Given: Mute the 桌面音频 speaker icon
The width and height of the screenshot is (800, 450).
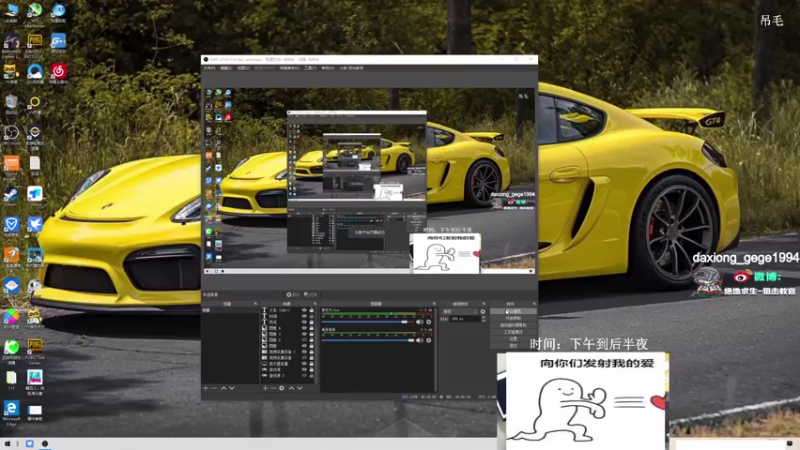Looking at the screenshot, I should point(419,340).
